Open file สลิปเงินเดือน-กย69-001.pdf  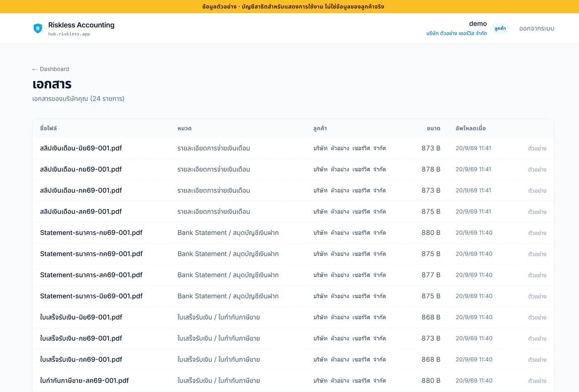(x=81, y=169)
